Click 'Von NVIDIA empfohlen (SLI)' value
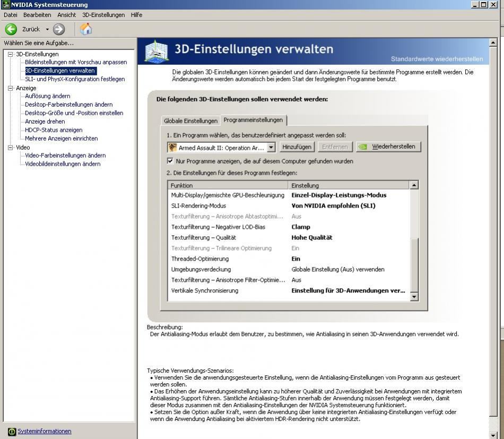The width and height of the screenshot is (504, 439). tap(333, 206)
